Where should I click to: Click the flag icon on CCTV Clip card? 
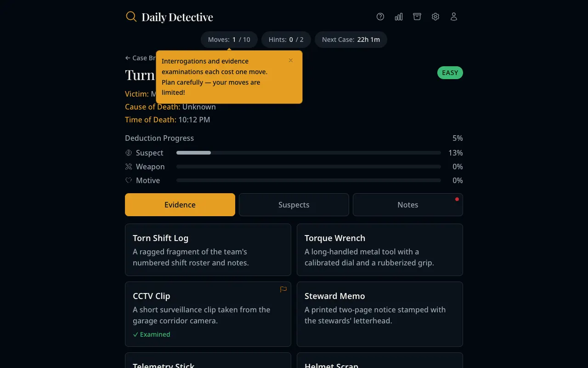coord(283,289)
